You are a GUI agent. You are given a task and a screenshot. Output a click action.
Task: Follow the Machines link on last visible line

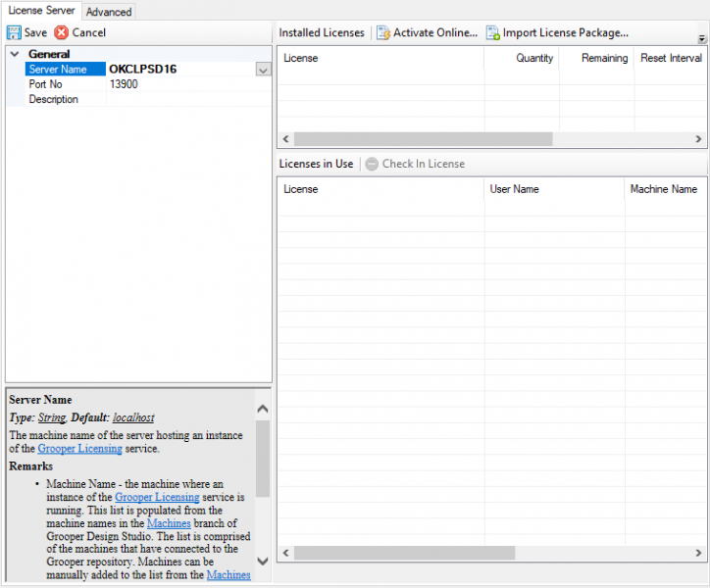coord(228,575)
